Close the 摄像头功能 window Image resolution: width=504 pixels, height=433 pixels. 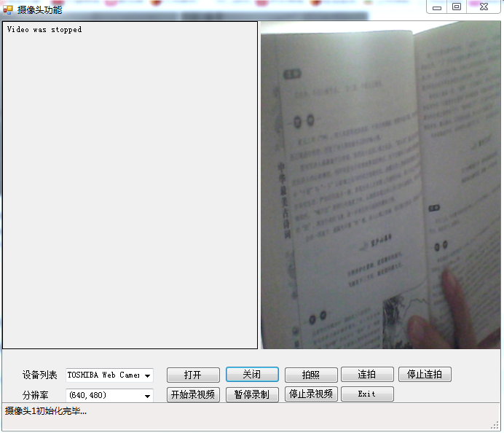484,7
